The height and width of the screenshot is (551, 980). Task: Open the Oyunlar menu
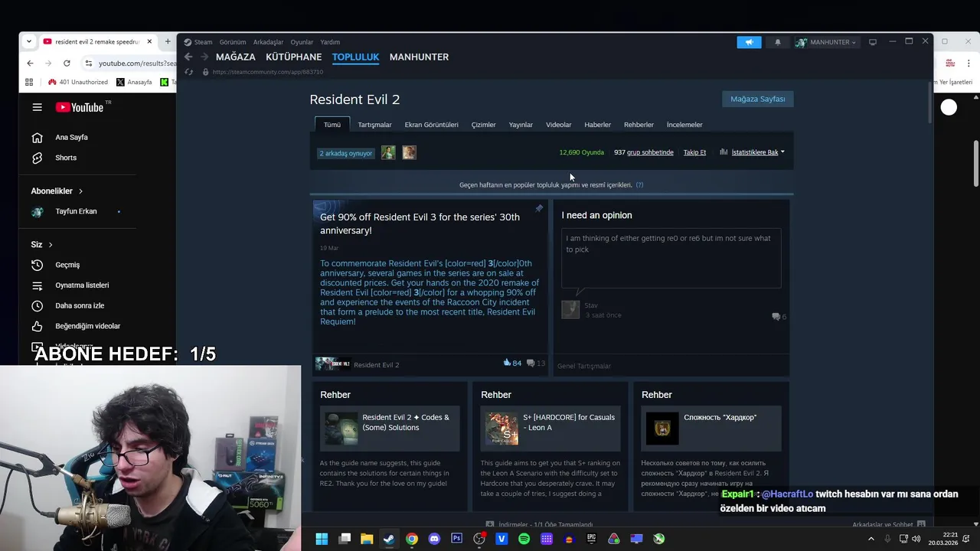coord(302,42)
